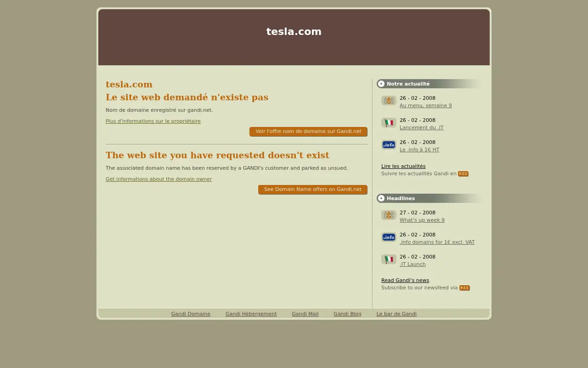The image size is (588, 368).
Task: Click the sentence about the domain 'parked as unsued'
Action: 227,168
